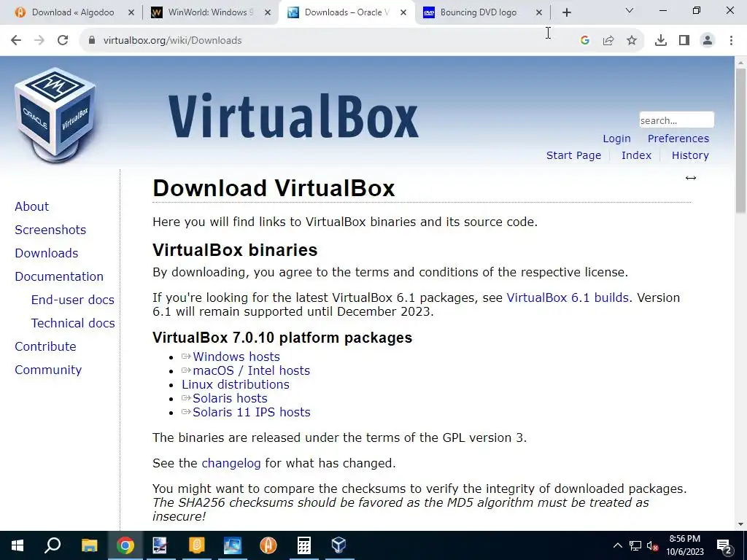Open the Preferences link

coord(678,139)
